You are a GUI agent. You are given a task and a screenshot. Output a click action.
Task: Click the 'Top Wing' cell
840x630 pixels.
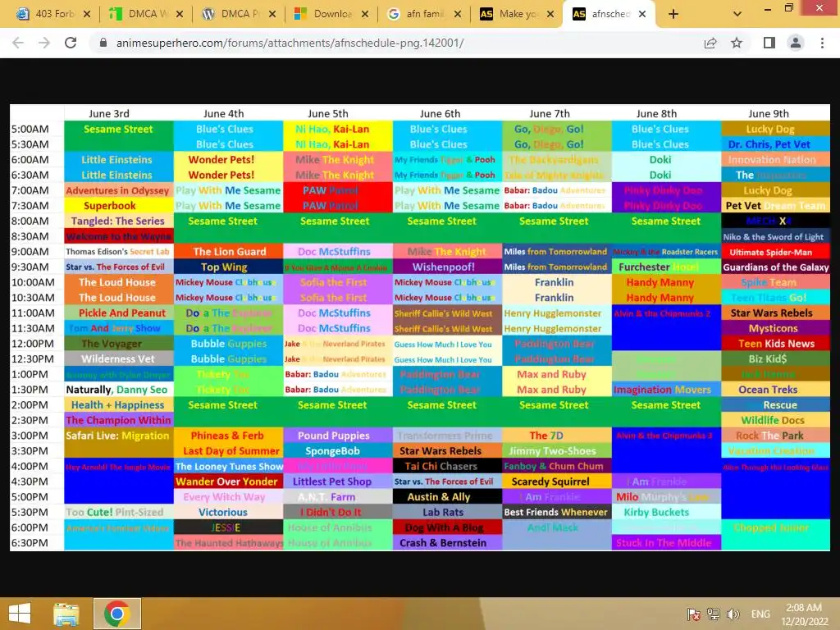(229, 267)
